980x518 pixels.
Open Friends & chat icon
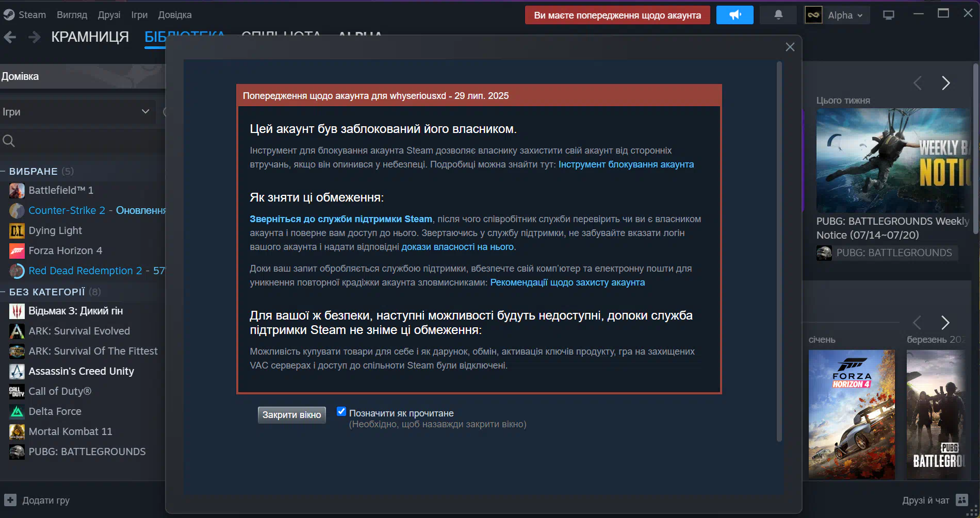pos(961,500)
